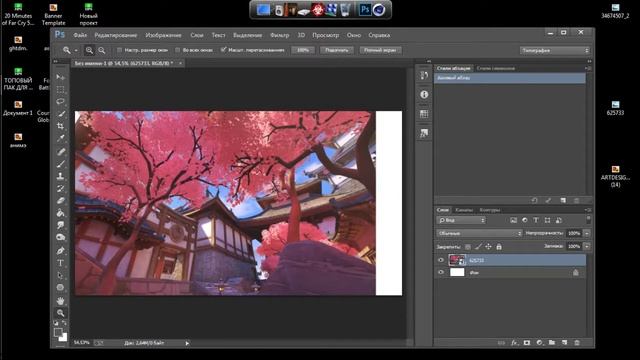Select the Hand tool

(60, 301)
